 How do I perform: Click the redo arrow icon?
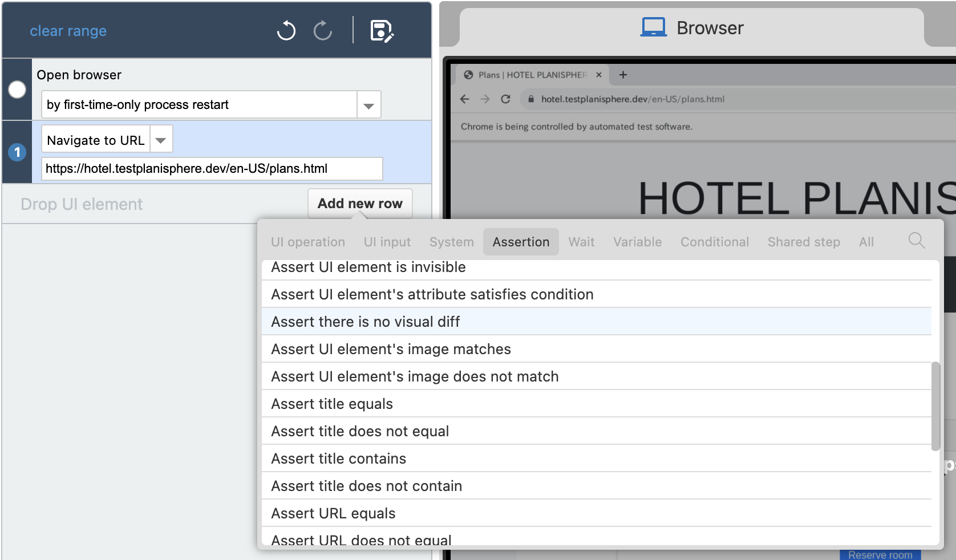pos(323,30)
